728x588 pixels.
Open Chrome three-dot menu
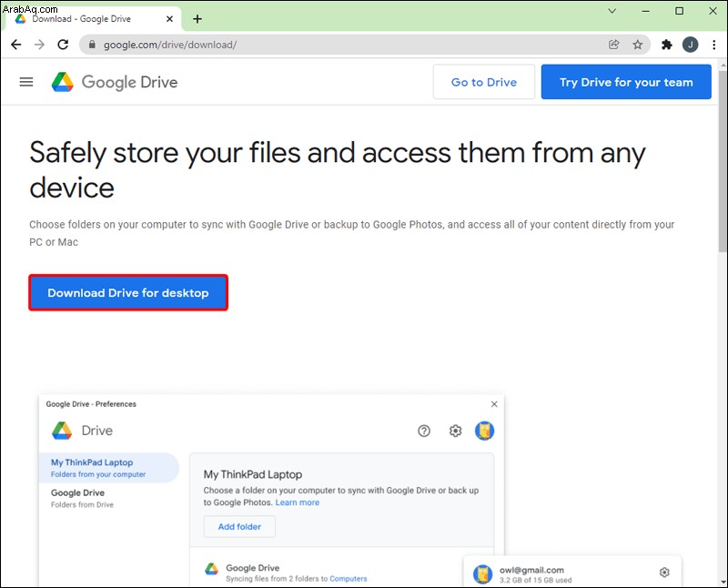(x=714, y=45)
